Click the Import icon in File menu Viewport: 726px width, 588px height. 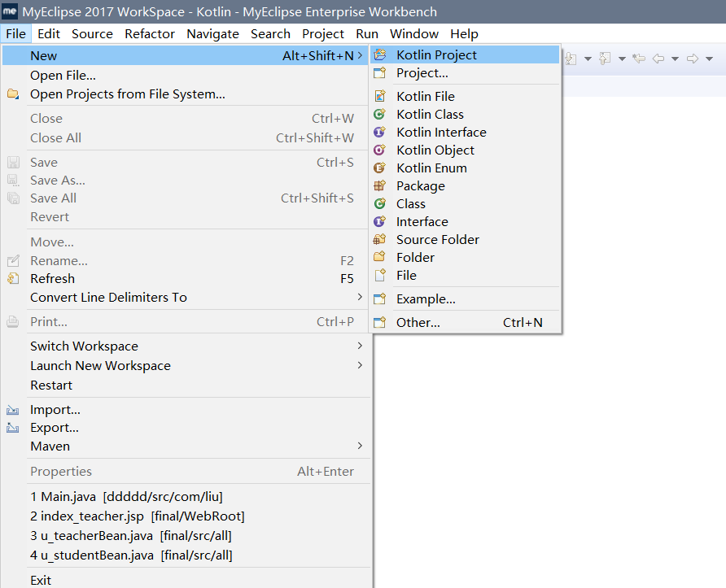[x=13, y=410]
